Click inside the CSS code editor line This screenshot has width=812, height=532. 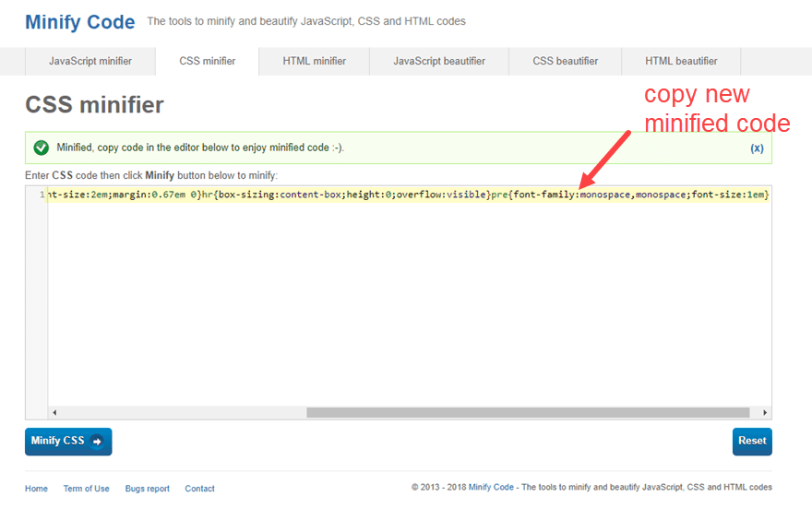click(x=409, y=195)
